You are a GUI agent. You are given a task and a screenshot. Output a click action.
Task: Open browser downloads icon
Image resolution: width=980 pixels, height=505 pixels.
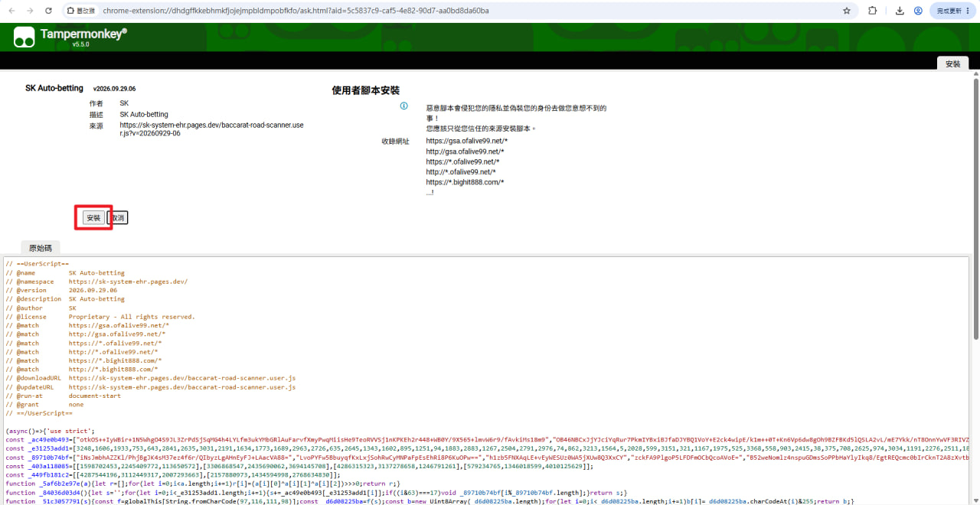pyautogui.click(x=898, y=11)
